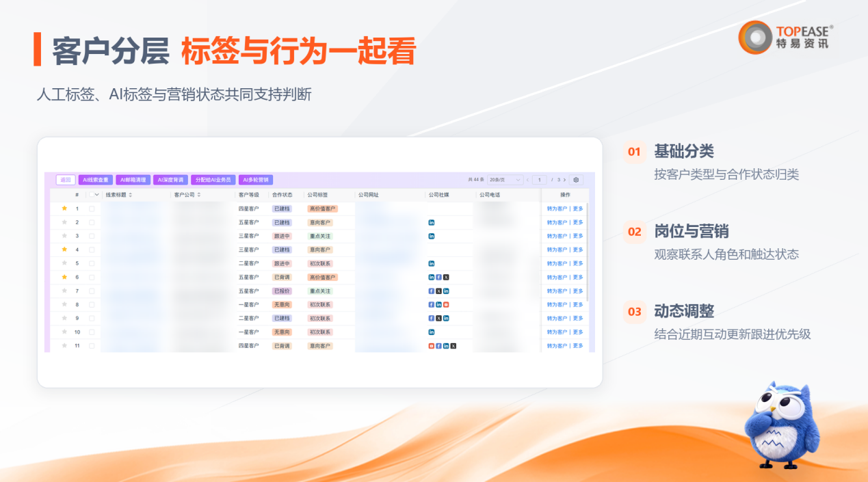Unstar the lead in row 4
This screenshot has height=482, width=868.
(x=64, y=250)
